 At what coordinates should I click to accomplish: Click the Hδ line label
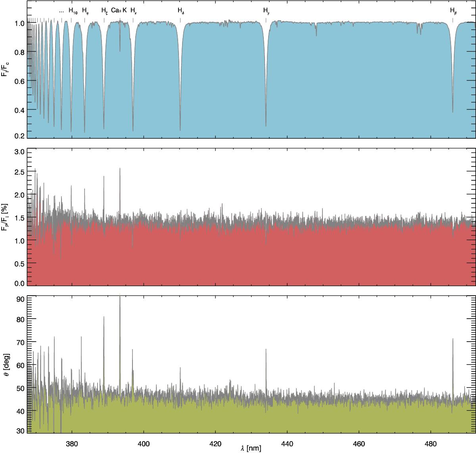pos(180,11)
